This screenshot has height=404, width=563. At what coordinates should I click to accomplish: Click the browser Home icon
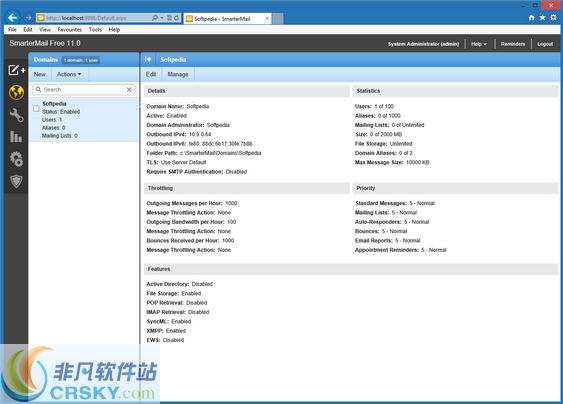pyautogui.click(x=531, y=18)
